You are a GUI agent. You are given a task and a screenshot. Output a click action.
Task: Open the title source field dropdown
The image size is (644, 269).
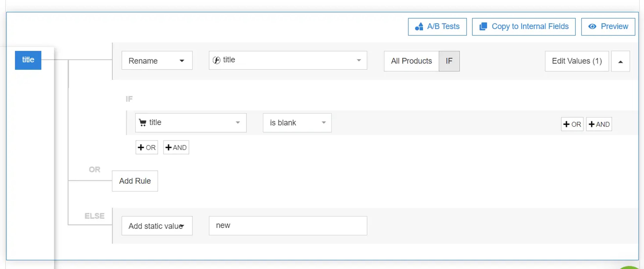tap(288, 60)
